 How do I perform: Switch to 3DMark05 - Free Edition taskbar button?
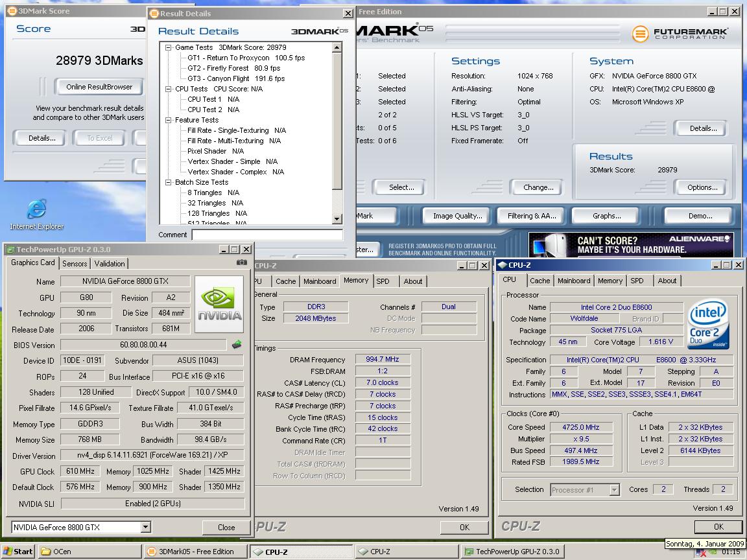click(x=195, y=552)
